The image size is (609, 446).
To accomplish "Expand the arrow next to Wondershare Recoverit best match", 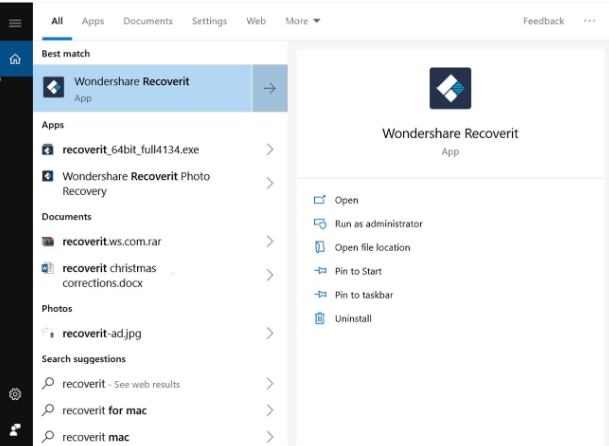I will pyautogui.click(x=270, y=88).
